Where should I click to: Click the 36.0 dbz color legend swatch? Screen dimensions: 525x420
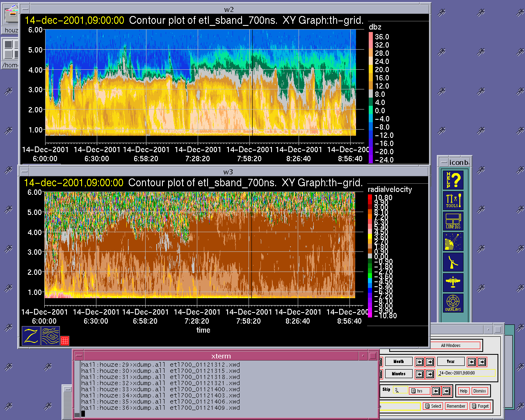coord(371,37)
